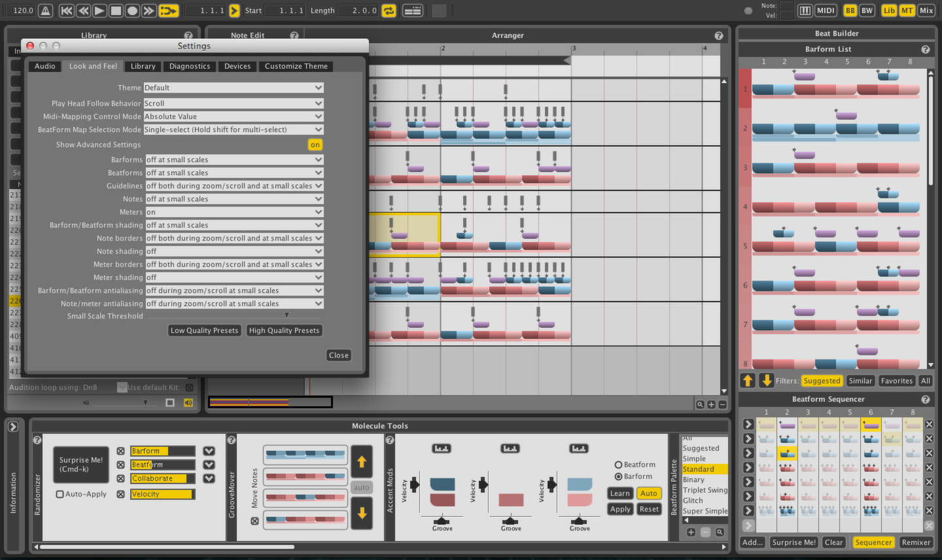Expand the Barform chevron in the Randomizer

coord(208,451)
